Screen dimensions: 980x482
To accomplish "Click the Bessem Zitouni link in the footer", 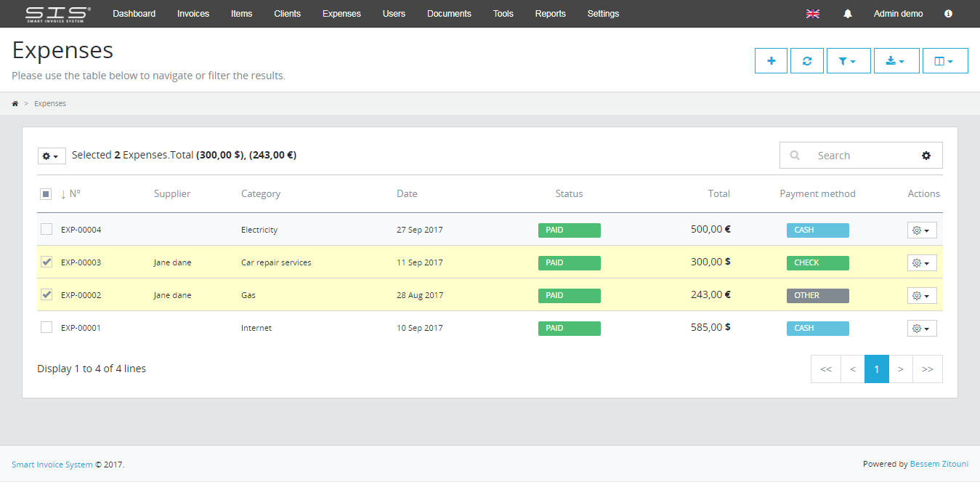I will tap(939, 463).
